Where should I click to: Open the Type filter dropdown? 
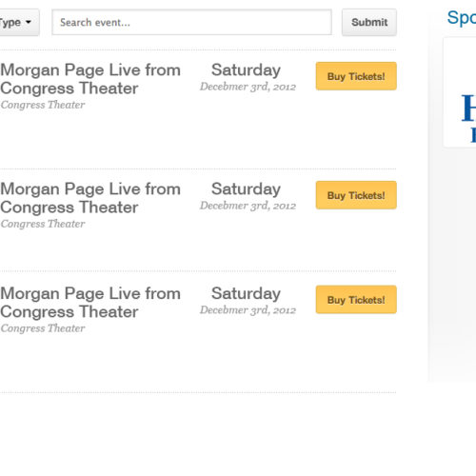pos(19,22)
